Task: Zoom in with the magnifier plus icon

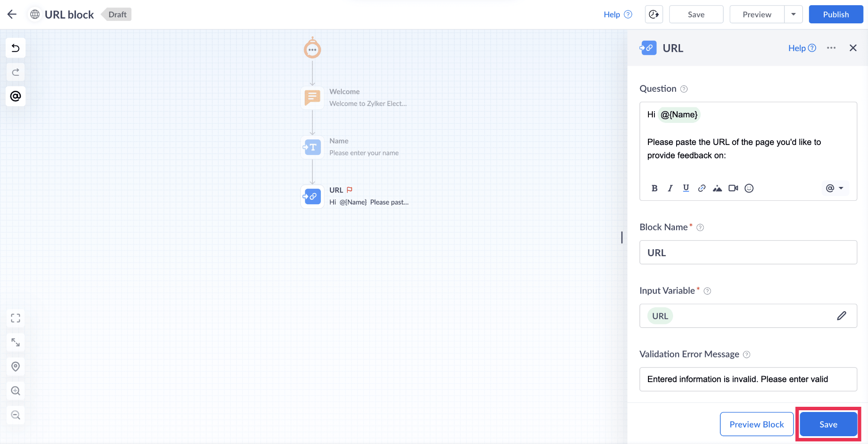Action: point(16,391)
